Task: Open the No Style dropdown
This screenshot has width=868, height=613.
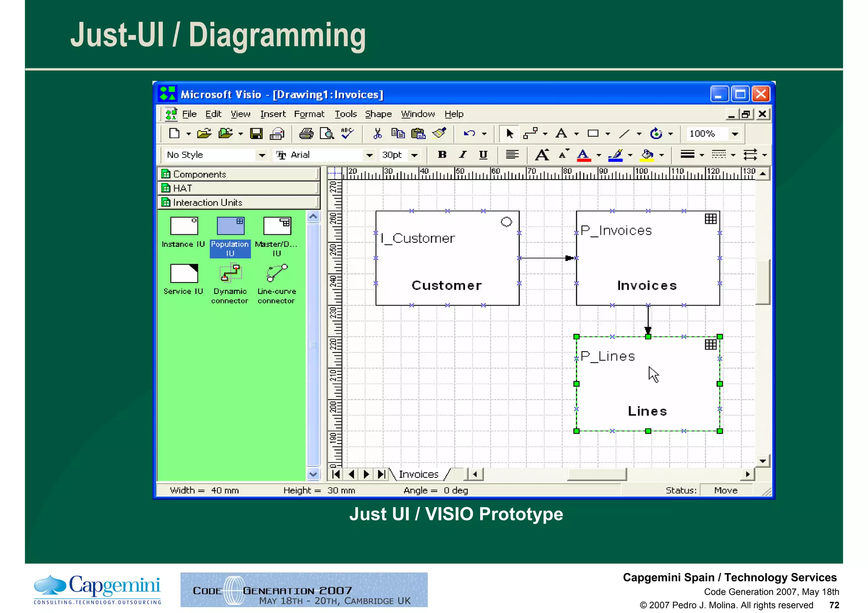Action: point(262,155)
